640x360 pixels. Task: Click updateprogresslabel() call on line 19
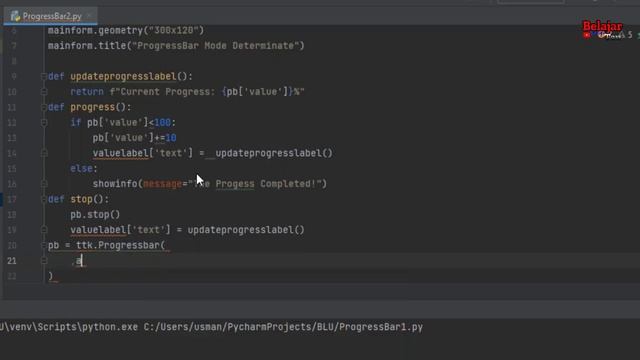click(x=246, y=230)
